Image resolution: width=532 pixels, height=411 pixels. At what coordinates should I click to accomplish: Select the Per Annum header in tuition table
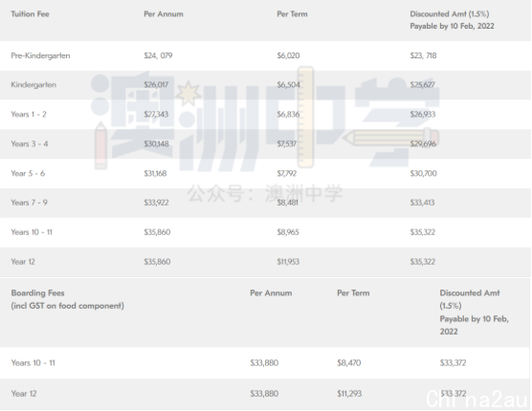click(164, 14)
